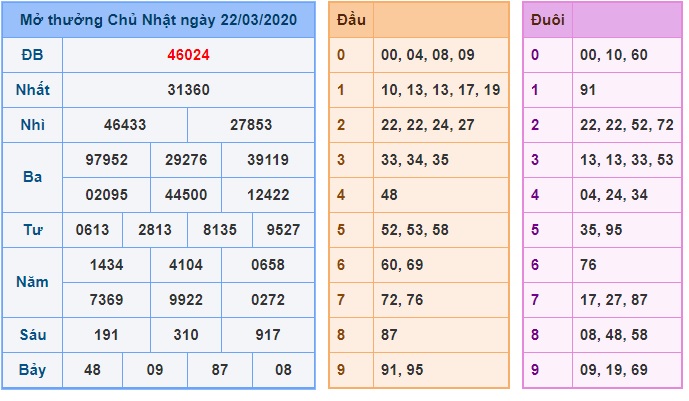Click digit 5 in the Đuôi column
Viewport: 689px width, 401px height.
[535, 230]
